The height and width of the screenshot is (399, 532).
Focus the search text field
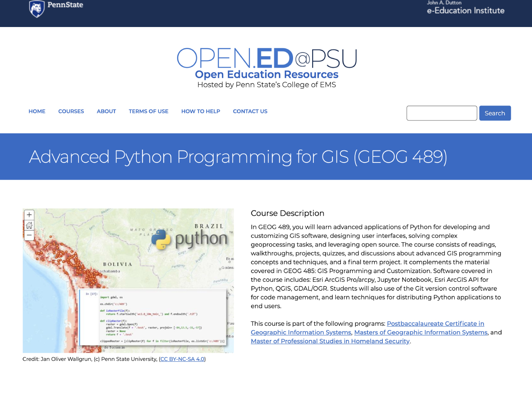[442, 113]
